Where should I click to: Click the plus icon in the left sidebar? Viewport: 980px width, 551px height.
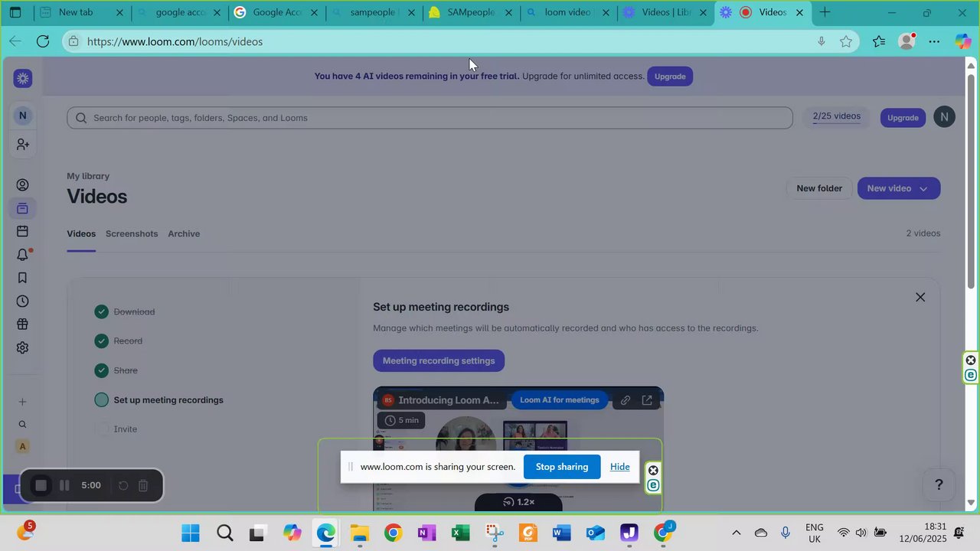click(23, 402)
